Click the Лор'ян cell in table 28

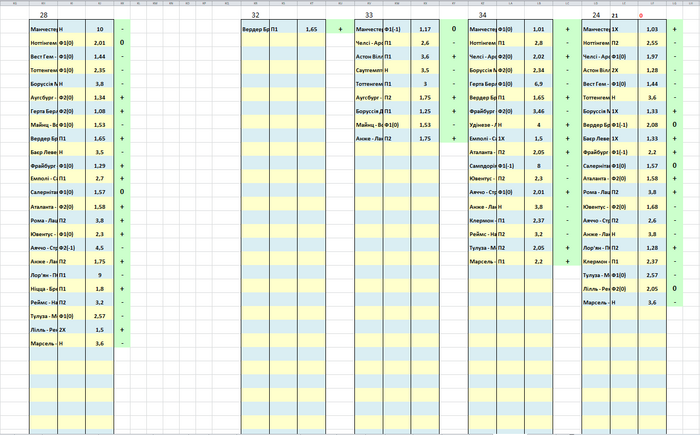(43, 275)
